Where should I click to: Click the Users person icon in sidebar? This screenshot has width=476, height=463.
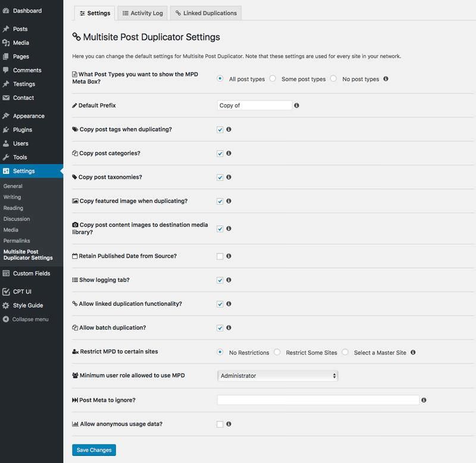click(6, 143)
